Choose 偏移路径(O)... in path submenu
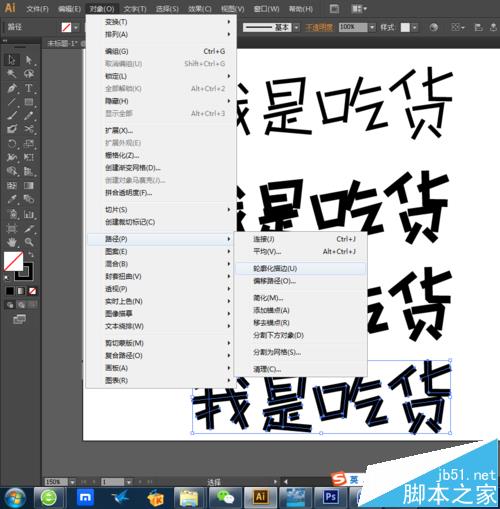 point(301,281)
